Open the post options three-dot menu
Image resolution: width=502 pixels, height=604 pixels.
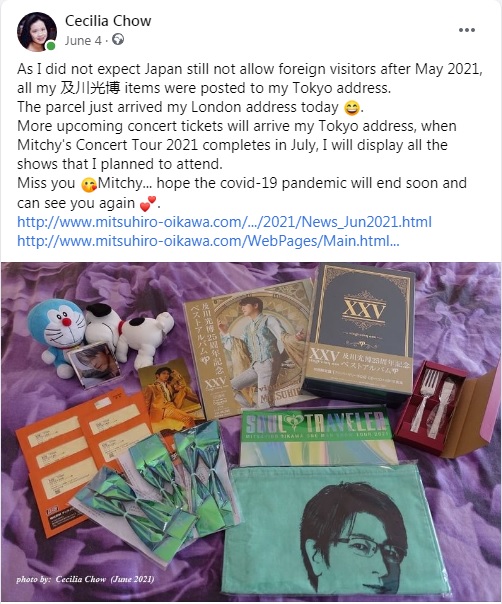click(467, 30)
